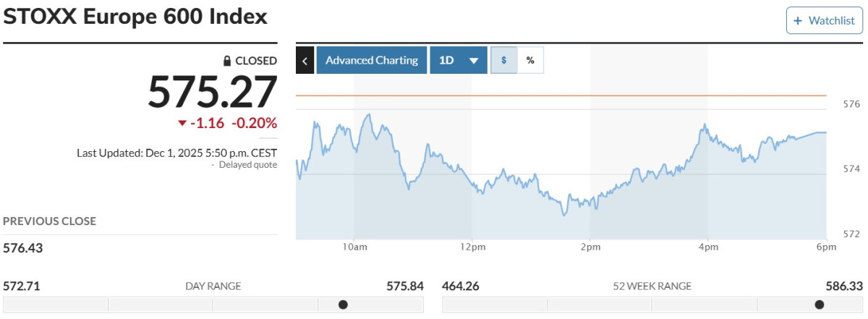Screen dimensions: 868x319
Task: Click the 52 Week Range position dot
Action: pyautogui.click(x=819, y=305)
